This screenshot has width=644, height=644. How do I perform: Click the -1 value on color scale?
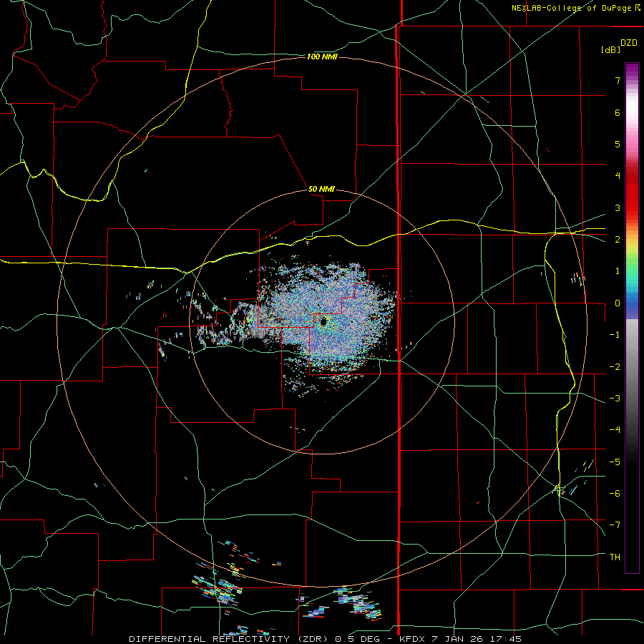click(615, 335)
